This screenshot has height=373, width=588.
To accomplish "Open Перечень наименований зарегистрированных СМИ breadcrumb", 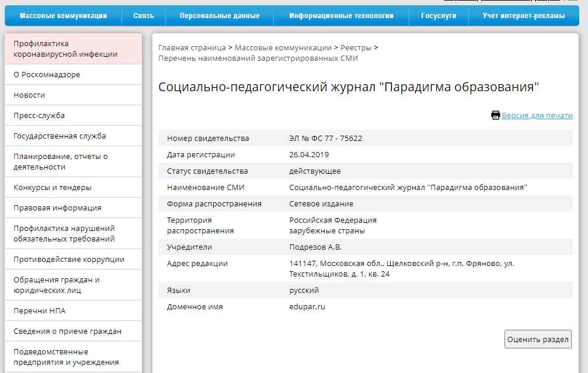I will [x=258, y=58].
